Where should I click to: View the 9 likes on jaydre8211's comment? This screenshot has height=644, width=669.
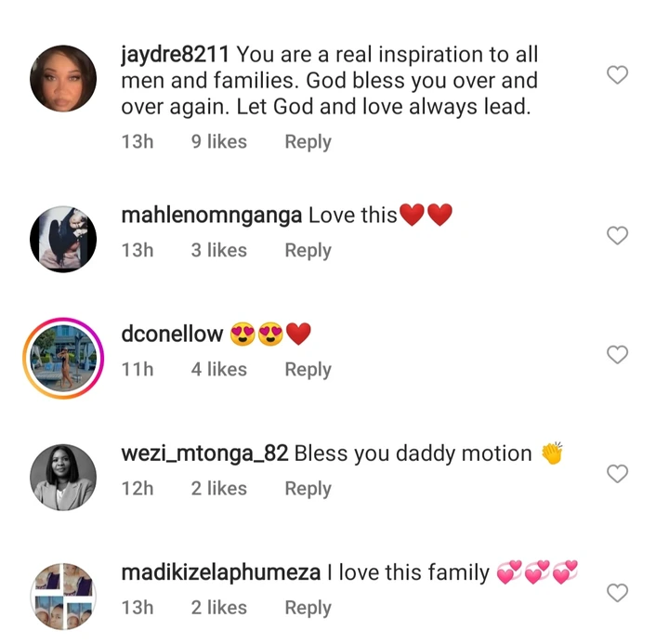[219, 142]
